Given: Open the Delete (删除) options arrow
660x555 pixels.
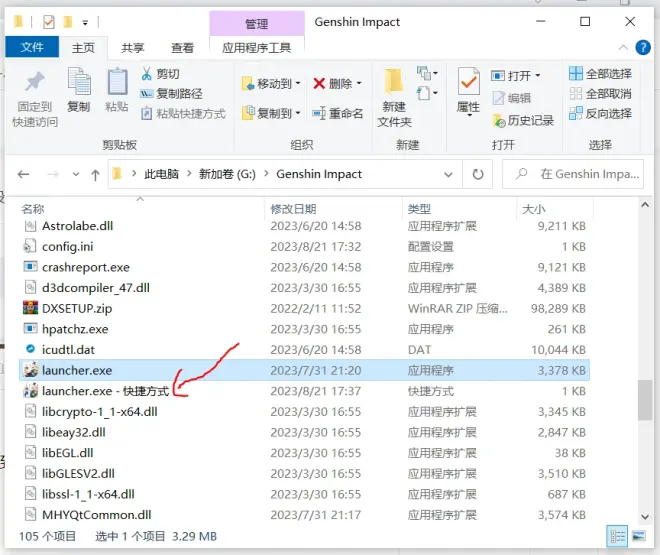Looking at the screenshot, I should click(359, 84).
